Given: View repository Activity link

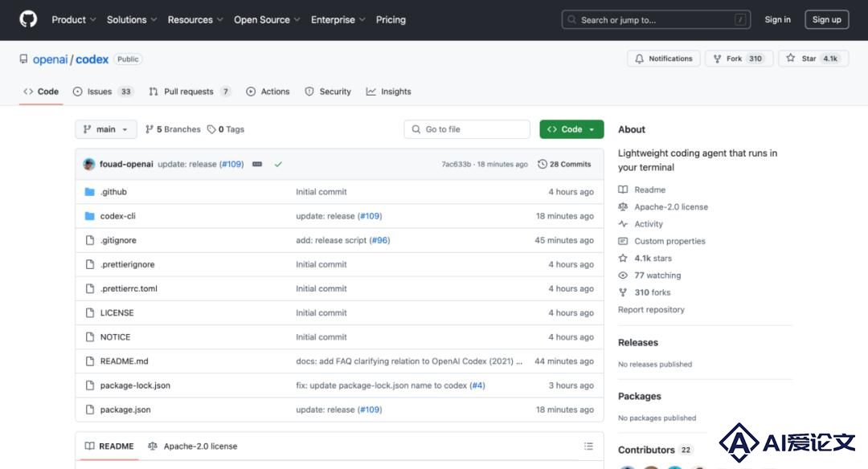Looking at the screenshot, I should [x=641, y=224].
